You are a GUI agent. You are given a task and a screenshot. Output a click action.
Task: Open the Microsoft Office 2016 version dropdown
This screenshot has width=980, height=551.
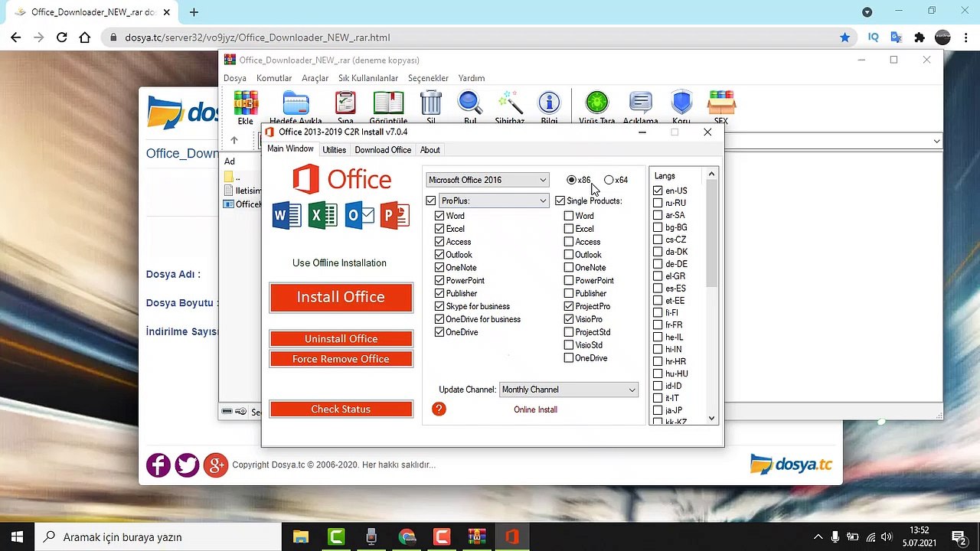(488, 180)
